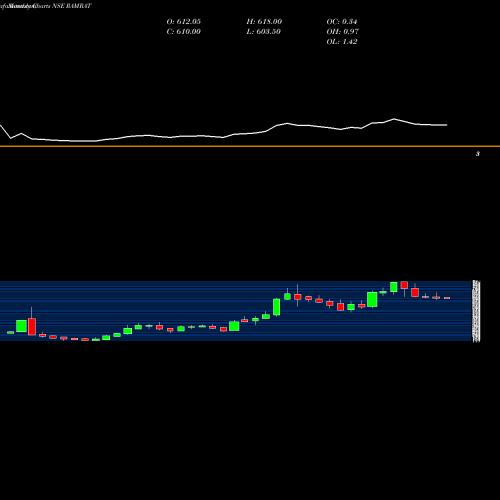This screenshot has width=500, height=500.
Task: Click the open price value O: 612.05
Action: click(x=184, y=22)
